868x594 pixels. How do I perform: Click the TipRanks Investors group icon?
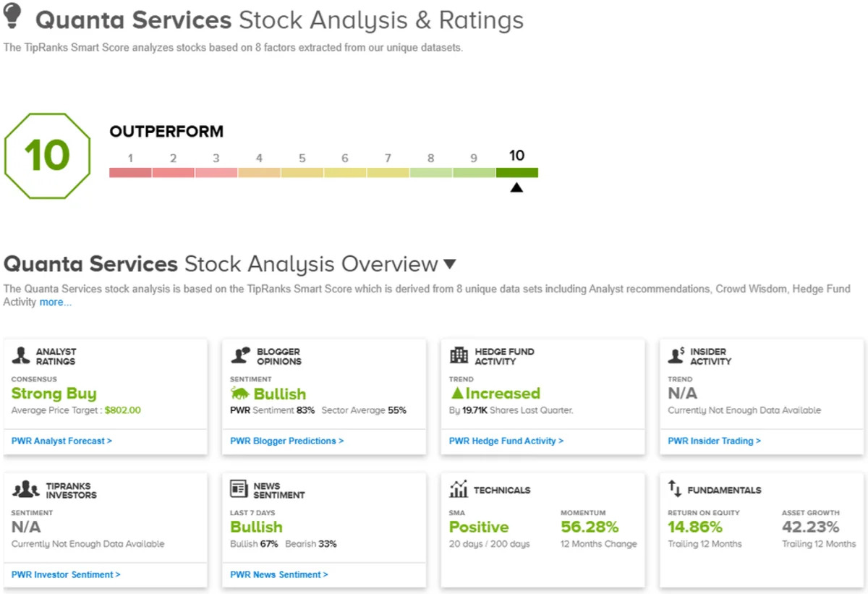point(25,490)
